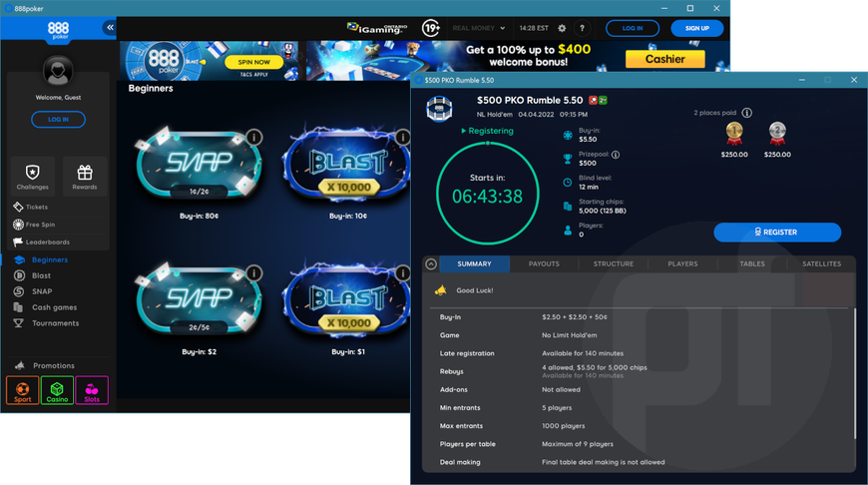Show info for SNAP 2¢/5¢ game

(x=254, y=273)
